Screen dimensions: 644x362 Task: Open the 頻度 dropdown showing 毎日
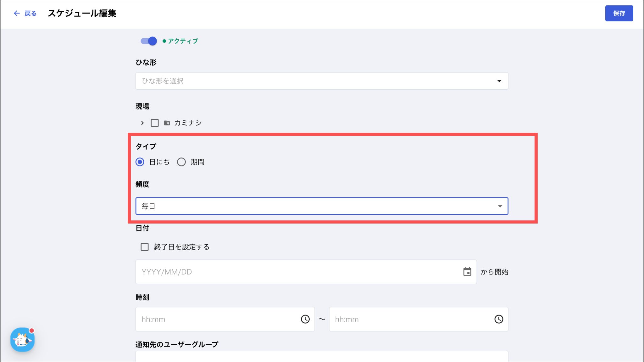point(322,206)
